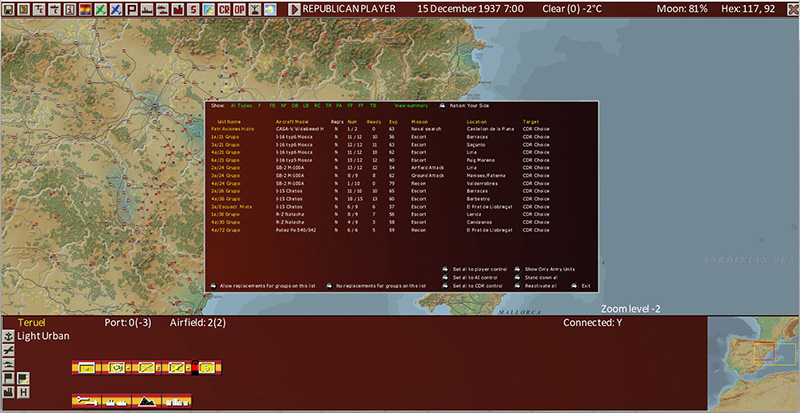The width and height of the screenshot is (800, 413).
Task: Toggle replacements for 1a/21 Grupo
Action: coord(336,136)
